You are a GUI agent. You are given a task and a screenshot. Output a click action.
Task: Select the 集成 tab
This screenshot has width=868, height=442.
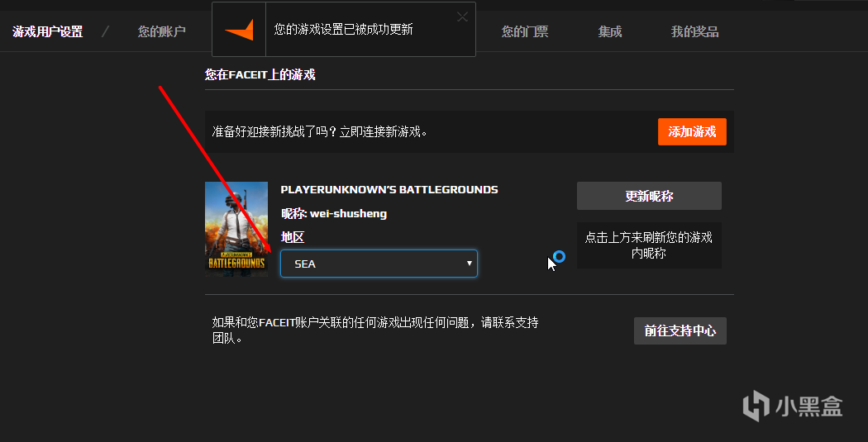click(x=610, y=32)
